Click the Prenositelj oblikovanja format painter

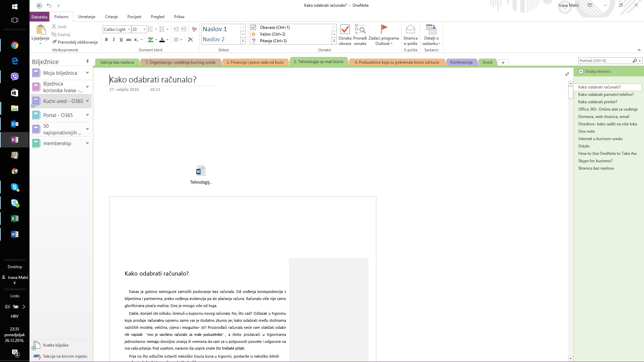[x=74, y=42]
